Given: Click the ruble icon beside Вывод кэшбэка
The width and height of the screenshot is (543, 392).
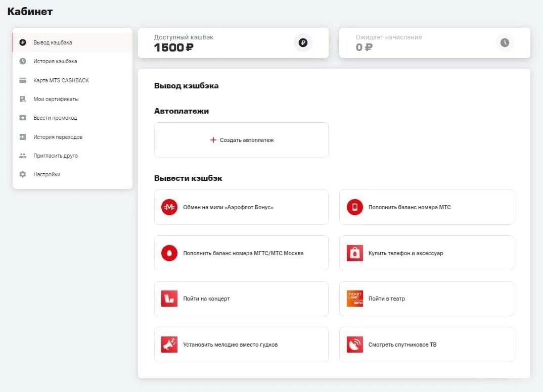Looking at the screenshot, I should coord(23,42).
